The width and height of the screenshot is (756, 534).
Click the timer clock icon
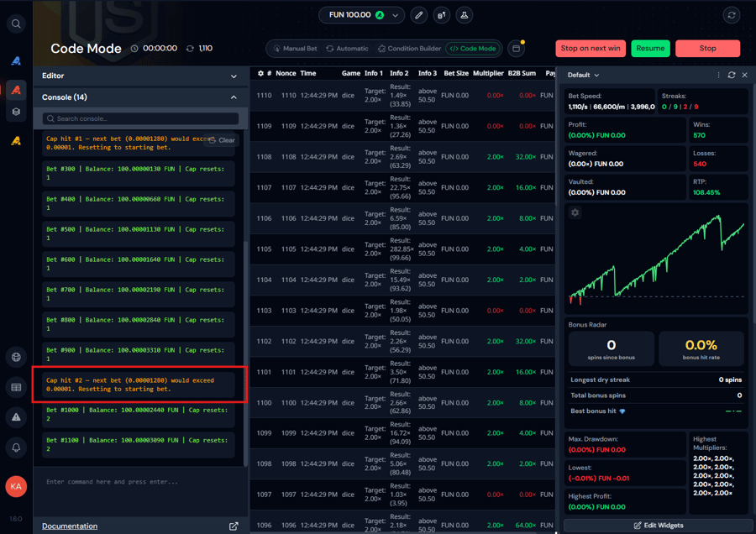pyautogui.click(x=134, y=48)
